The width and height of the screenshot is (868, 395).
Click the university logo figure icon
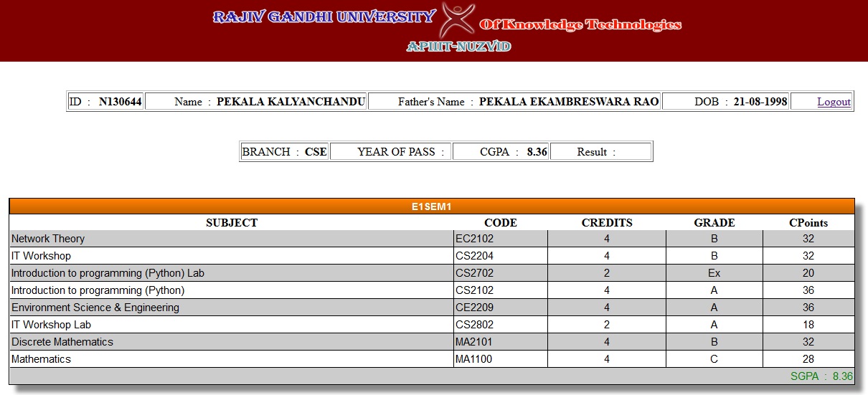[x=457, y=20]
